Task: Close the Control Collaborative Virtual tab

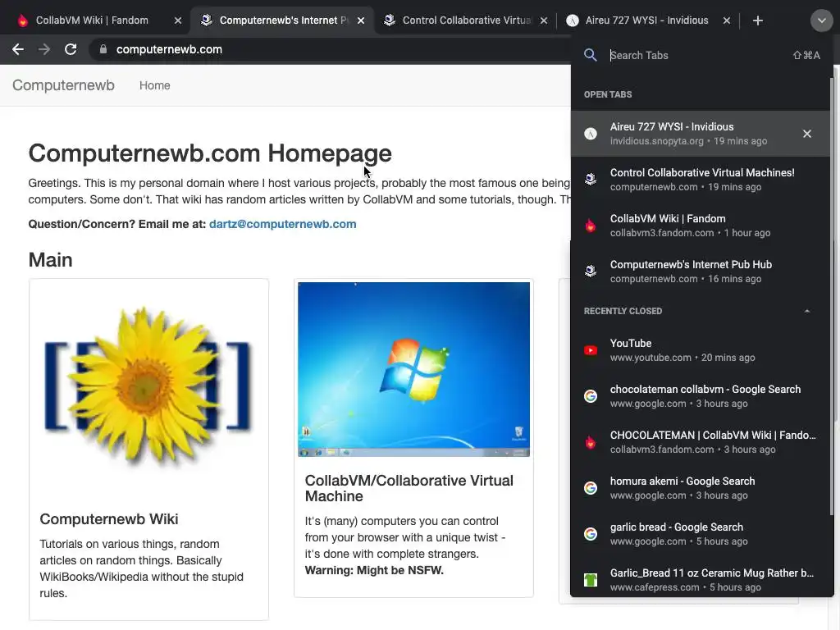Action: coord(544,21)
